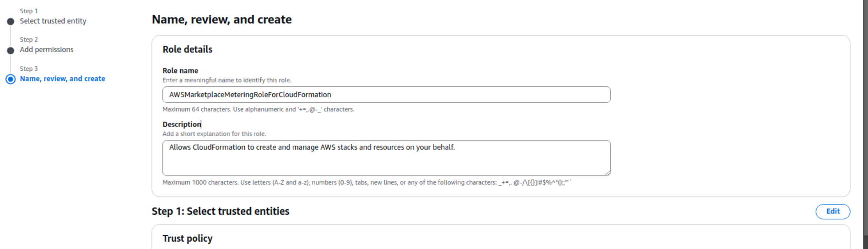Click into the Role name input field
Screen dimensions: 868x249
pyautogui.click(x=386, y=95)
